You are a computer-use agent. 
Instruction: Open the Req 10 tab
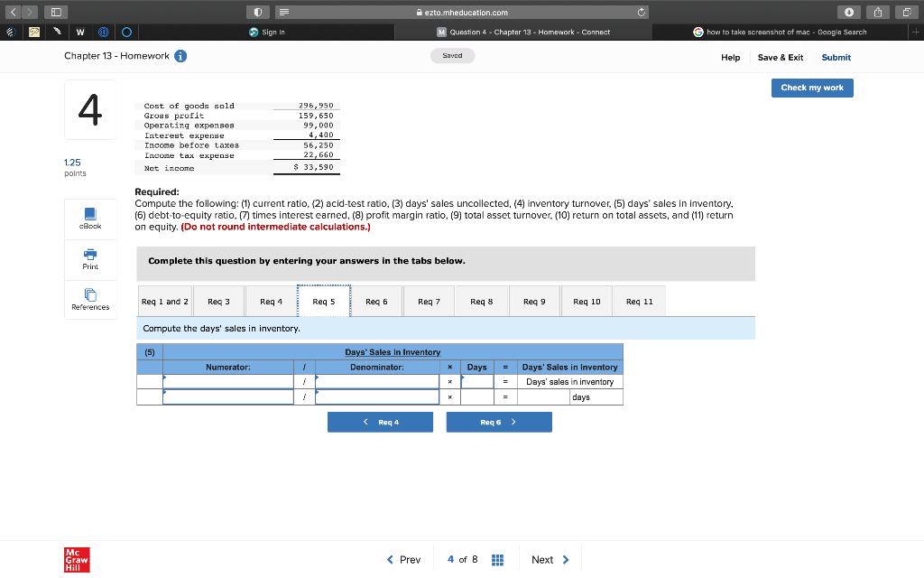coord(587,302)
